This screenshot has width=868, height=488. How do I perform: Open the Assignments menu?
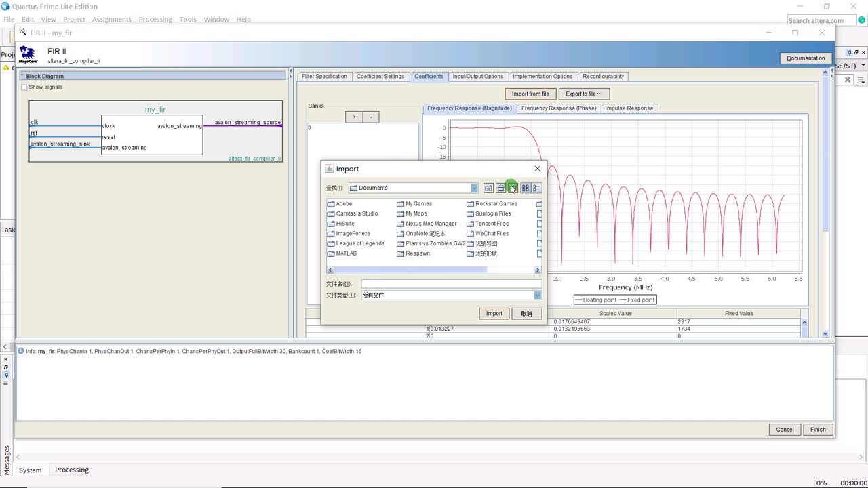[112, 19]
